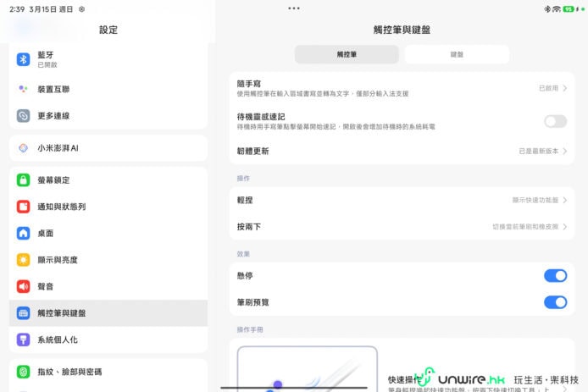The width and height of the screenshot is (588, 392).
Task: Check 韌體更新 firmware row
Action: [398, 151]
